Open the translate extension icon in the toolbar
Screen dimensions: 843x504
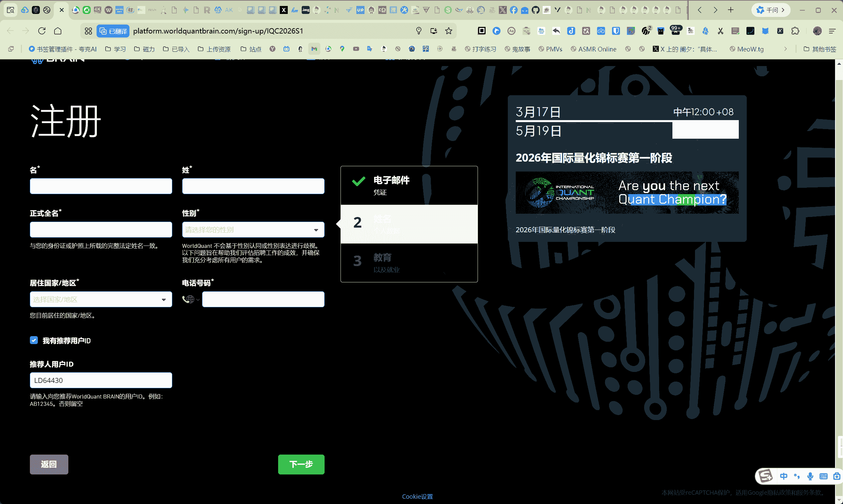coord(586,31)
